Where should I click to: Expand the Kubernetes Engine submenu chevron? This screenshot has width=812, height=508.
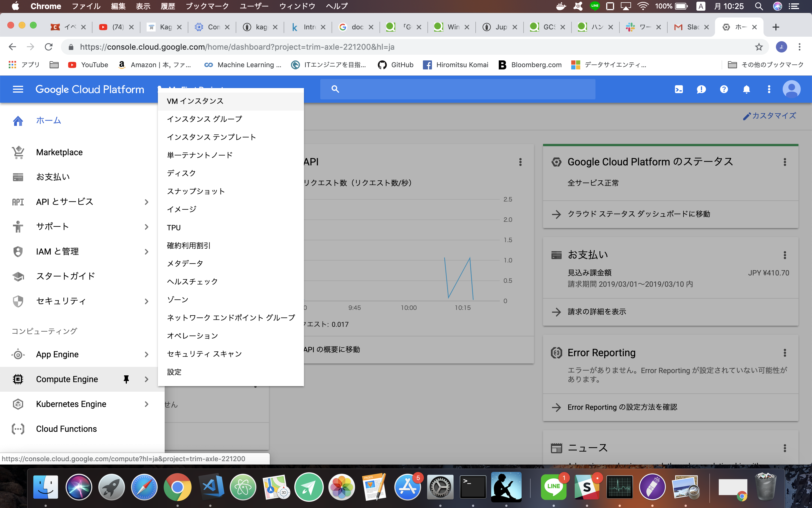click(x=146, y=404)
